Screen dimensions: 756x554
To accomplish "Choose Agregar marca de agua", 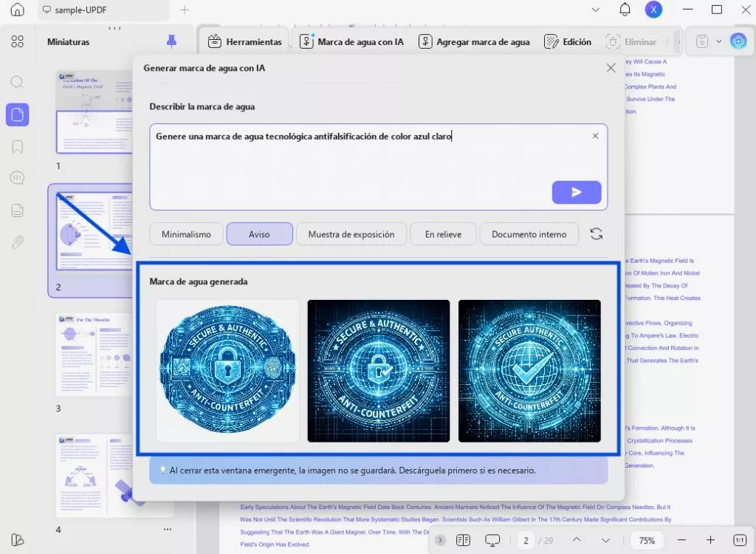I will coord(474,42).
